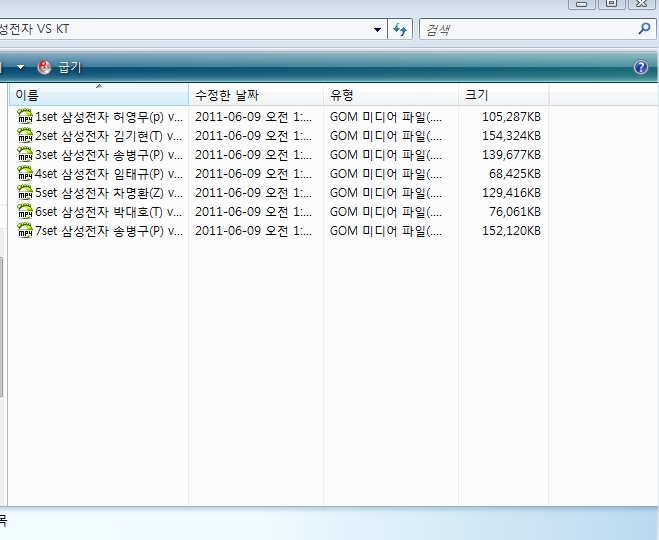Open help with the blue question mark icon
The width and height of the screenshot is (659, 540).
(x=641, y=67)
